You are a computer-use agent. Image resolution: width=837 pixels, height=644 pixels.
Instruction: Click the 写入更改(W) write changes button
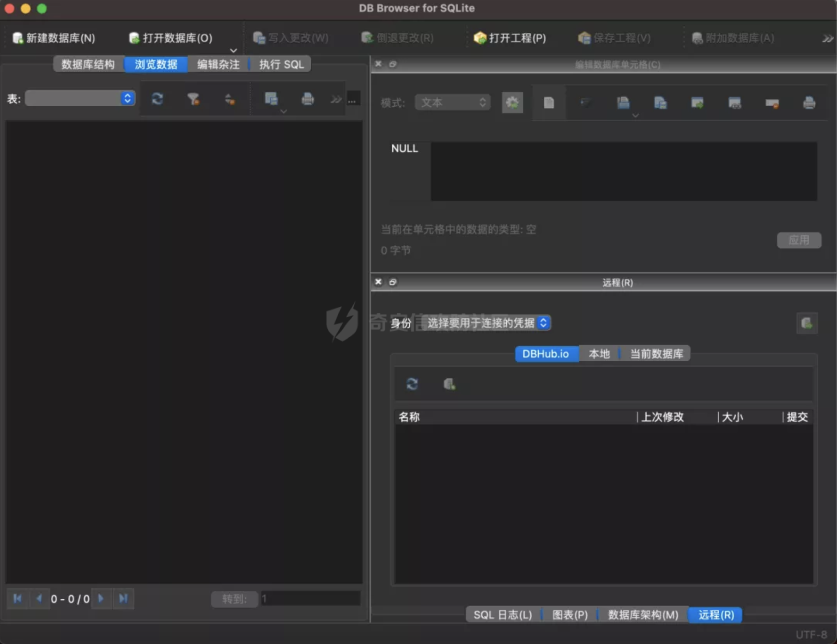click(x=291, y=38)
